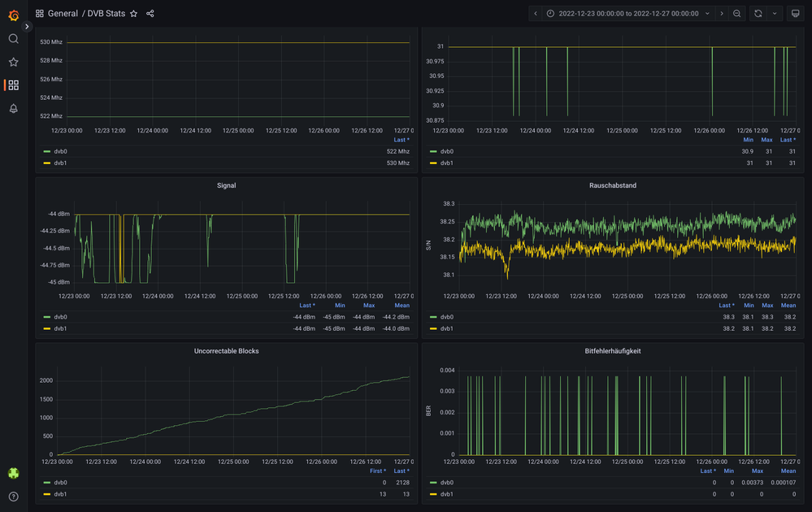This screenshot has width=812, height=512.
Task: Open Starred dashboards from the sidebar
Action: pos(13,62)
